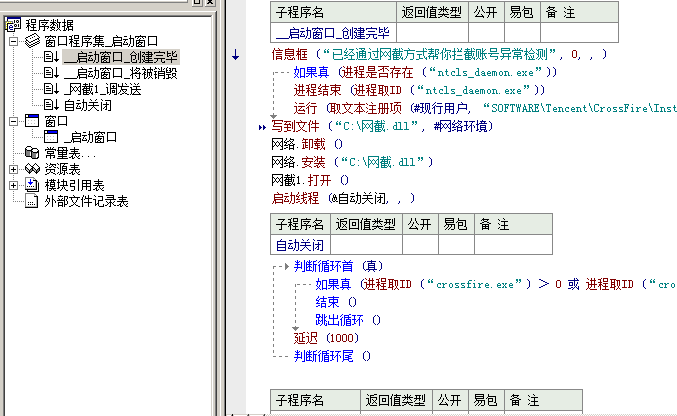Click the 信息框 code line
This screenshot has height=416, width=677.
click(439, 54)
